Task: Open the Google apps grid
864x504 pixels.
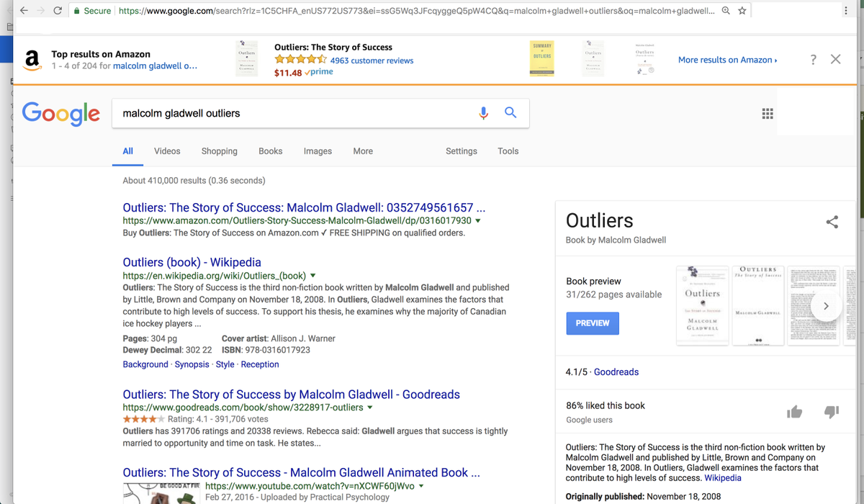Action: click(x=768, y=114)
